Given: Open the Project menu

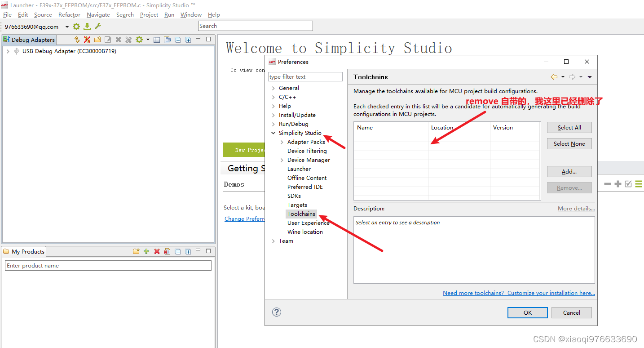Looking at the screenshot, I should pos(149,15).
